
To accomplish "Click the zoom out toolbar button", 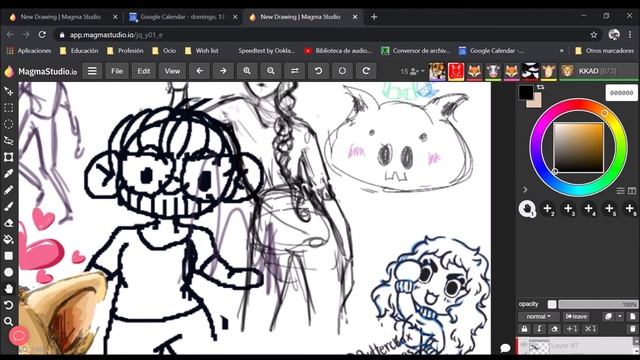I will 271,71.
